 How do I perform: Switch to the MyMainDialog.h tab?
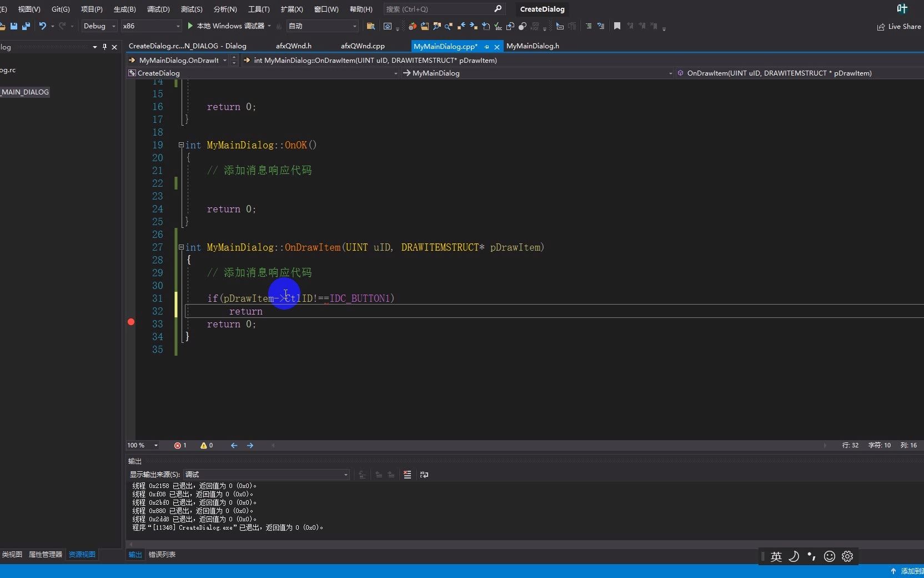533,46
